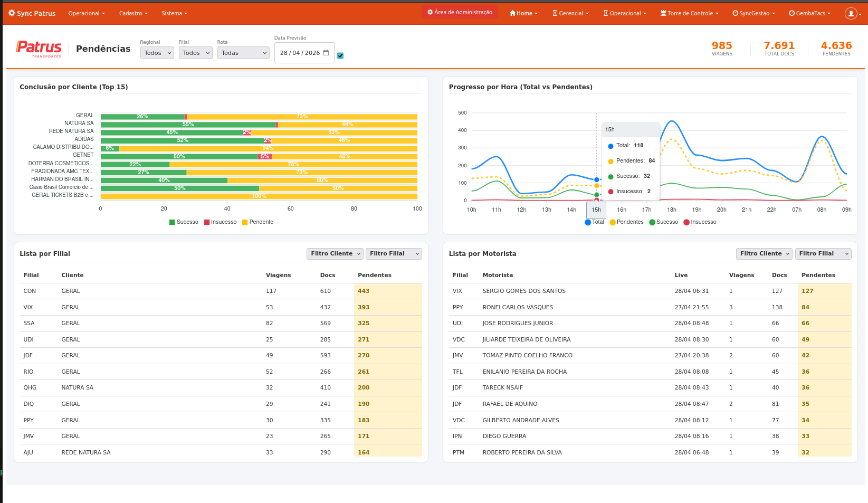Select the CON row in Lista por Filial
868x503 pixels.
click(221, 291)
